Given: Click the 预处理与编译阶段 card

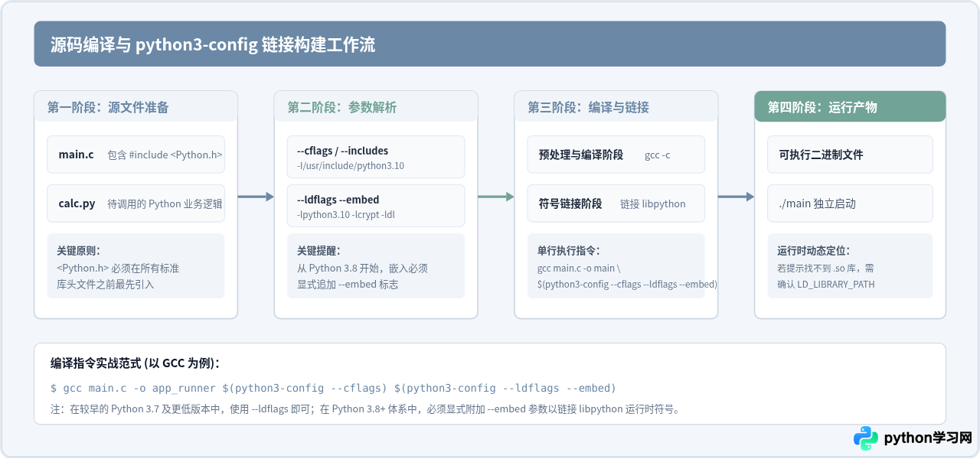Looking at the screenshot, I should [616, 155].
